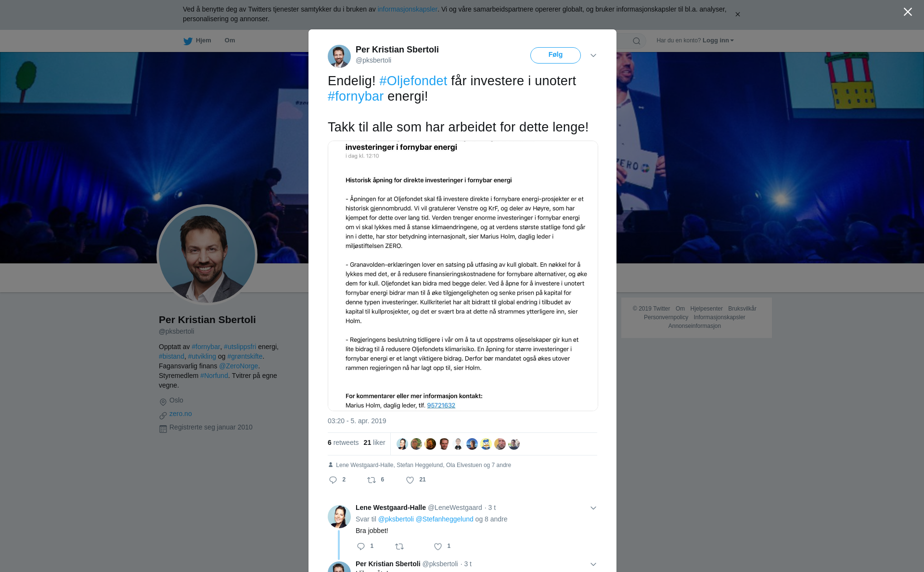The width and height of the screenshot is (924, 572).
Task: Follow Per Kristian Sbertoli with the Følg button
Action: tap(555, 55)
